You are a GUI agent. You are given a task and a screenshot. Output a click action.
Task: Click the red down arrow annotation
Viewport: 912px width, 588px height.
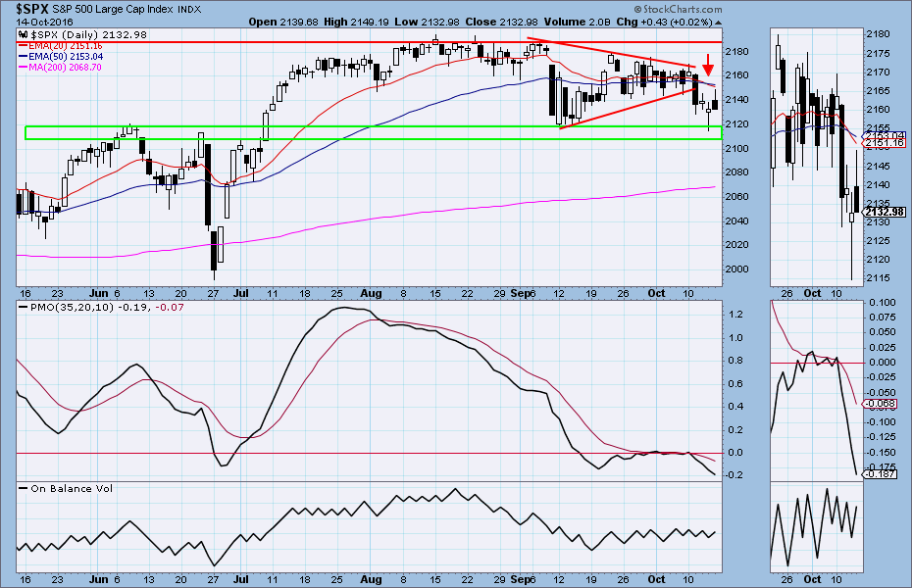pos(707,60)
